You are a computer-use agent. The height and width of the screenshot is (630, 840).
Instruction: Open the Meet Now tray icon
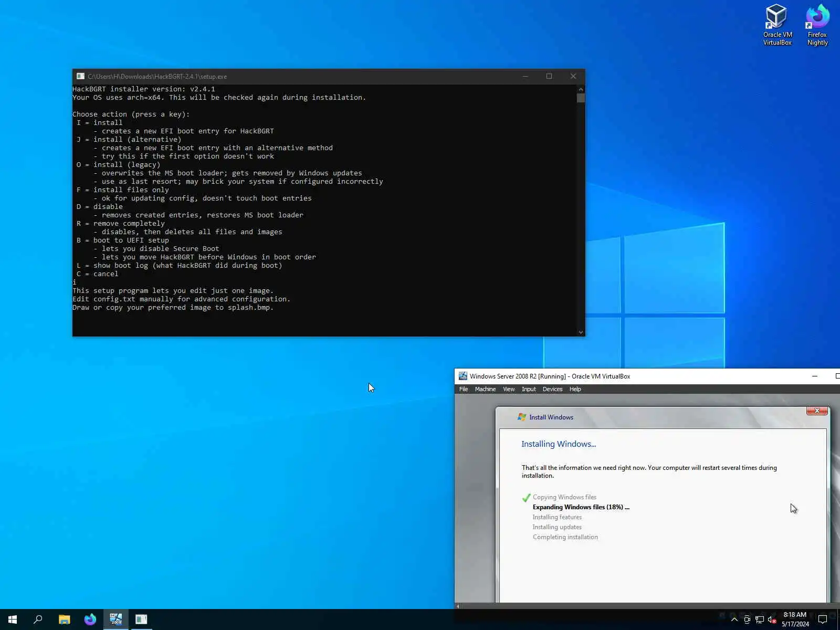(x=747, y=619)
